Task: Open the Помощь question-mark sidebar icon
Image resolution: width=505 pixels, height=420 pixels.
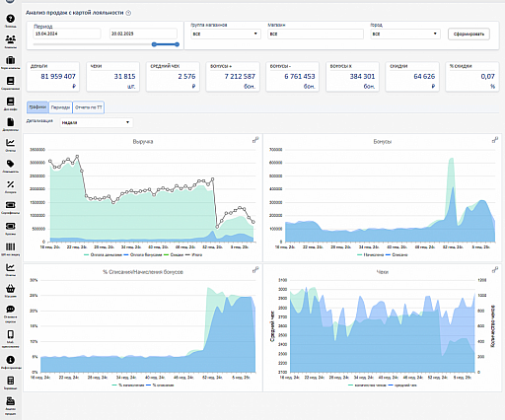Action: pos(11,19)
